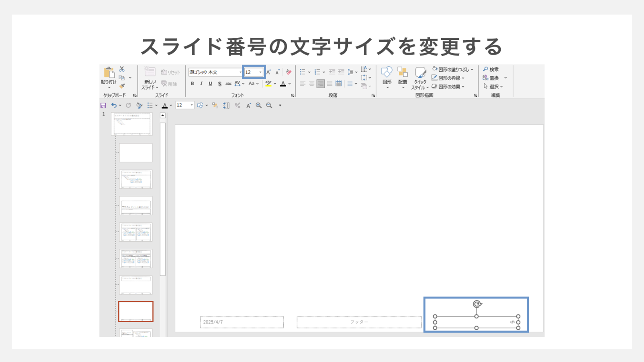Open the 段落 dialog launcher
This screenshot has height=362, width=644.
(373, 96)
